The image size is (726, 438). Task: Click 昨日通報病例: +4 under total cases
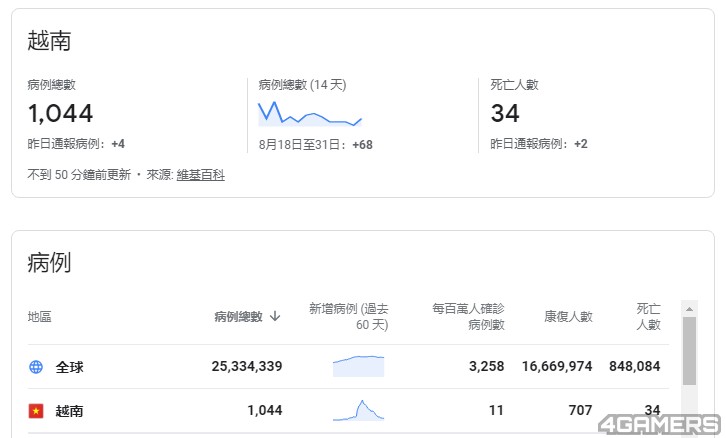[x=76, y=144]
